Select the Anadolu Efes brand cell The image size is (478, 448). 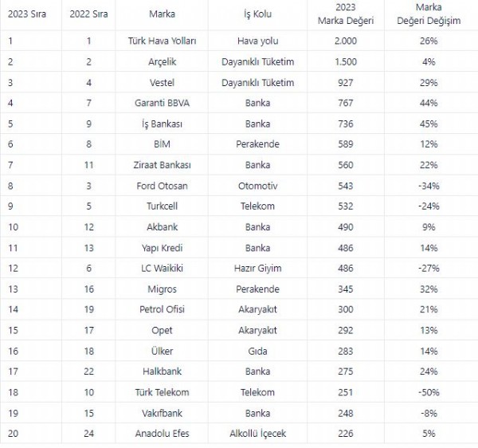[x=162, y=434]
